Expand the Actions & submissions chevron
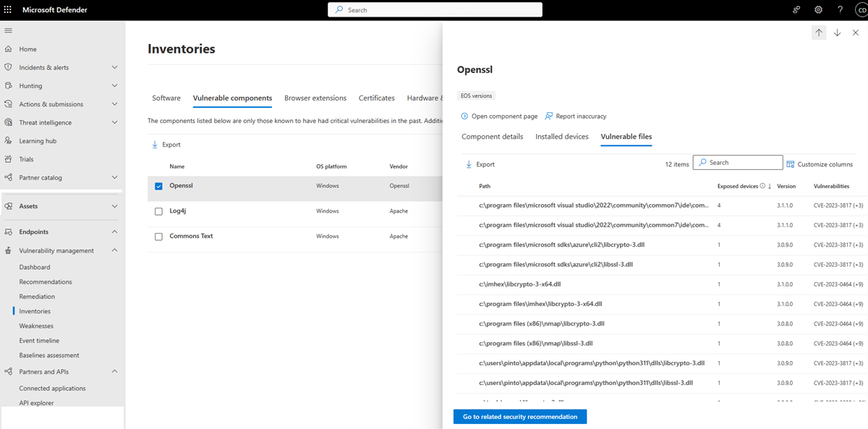The image size is (868, 429). point(114,104)
